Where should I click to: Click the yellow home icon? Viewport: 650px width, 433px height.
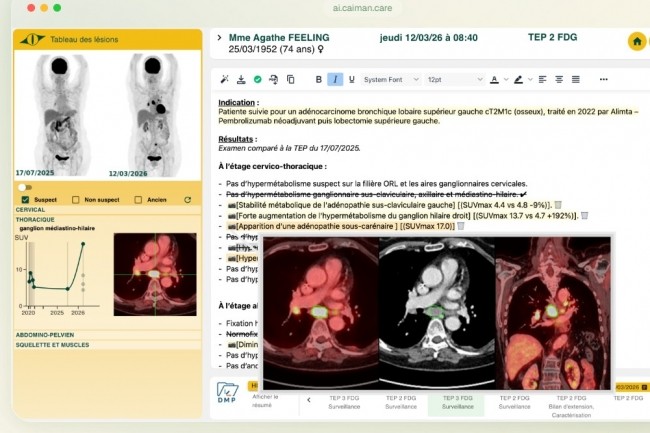[637, 41]
